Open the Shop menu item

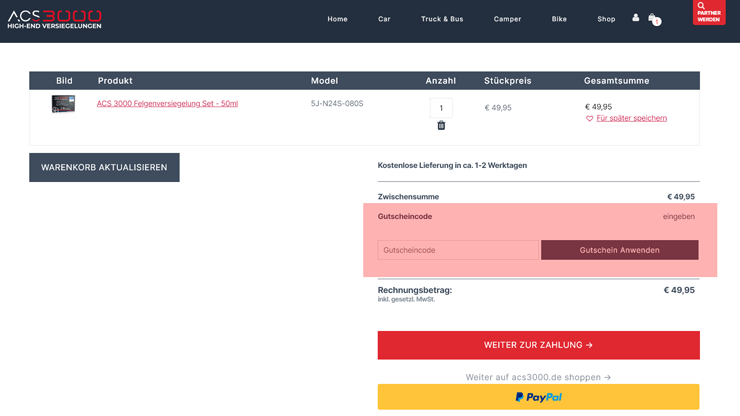point(606,19)
